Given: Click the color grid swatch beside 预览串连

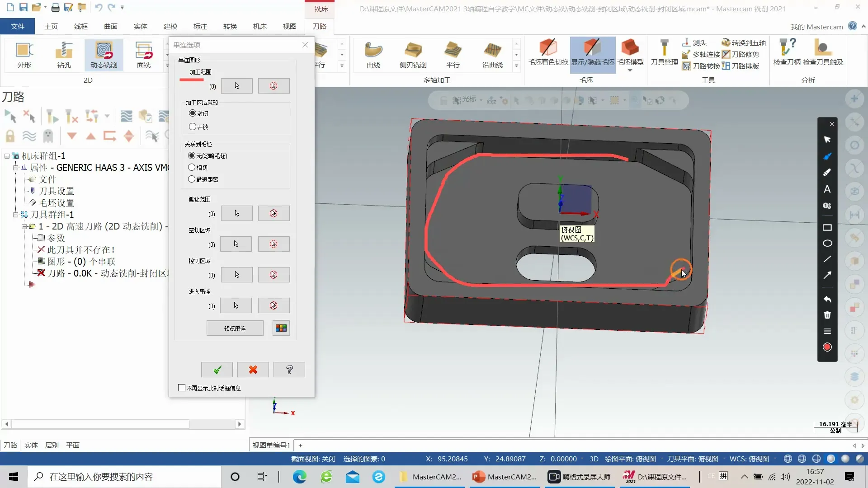Looking at the screenshot, I should point(281,328).
